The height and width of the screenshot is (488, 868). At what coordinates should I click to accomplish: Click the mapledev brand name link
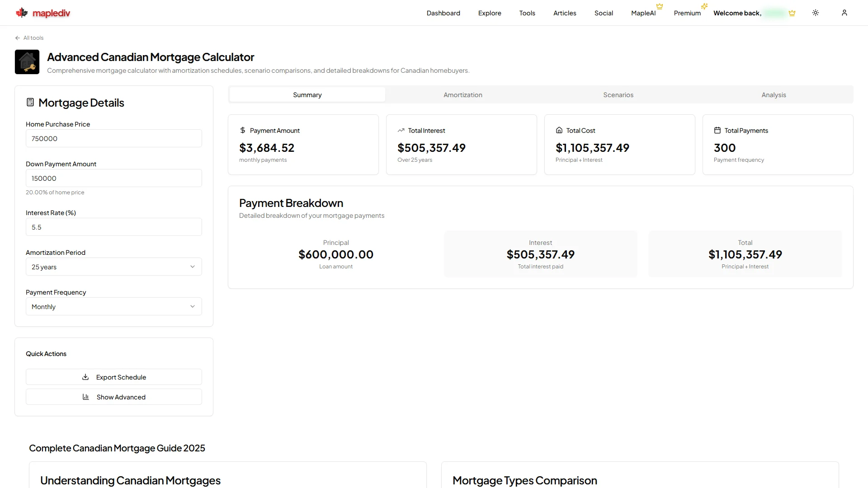point(51,13)
